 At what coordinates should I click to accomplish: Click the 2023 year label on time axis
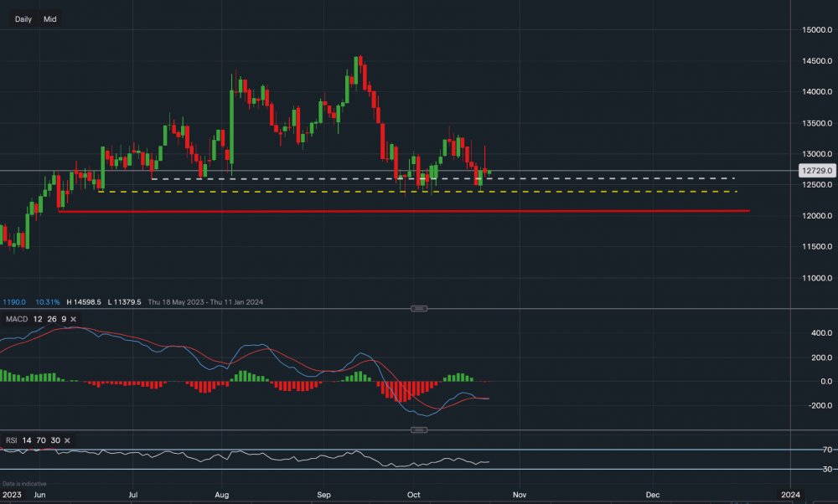click(11, 495)
